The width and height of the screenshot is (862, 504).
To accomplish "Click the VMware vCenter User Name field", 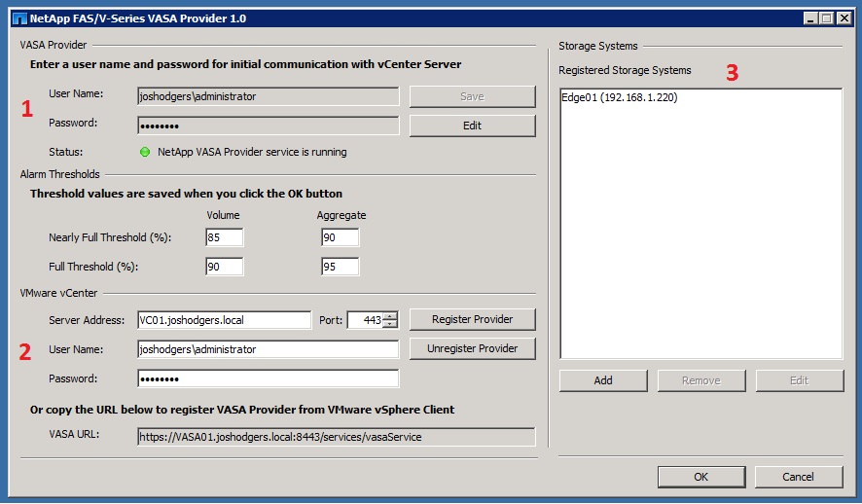I will tap(268, 349).
